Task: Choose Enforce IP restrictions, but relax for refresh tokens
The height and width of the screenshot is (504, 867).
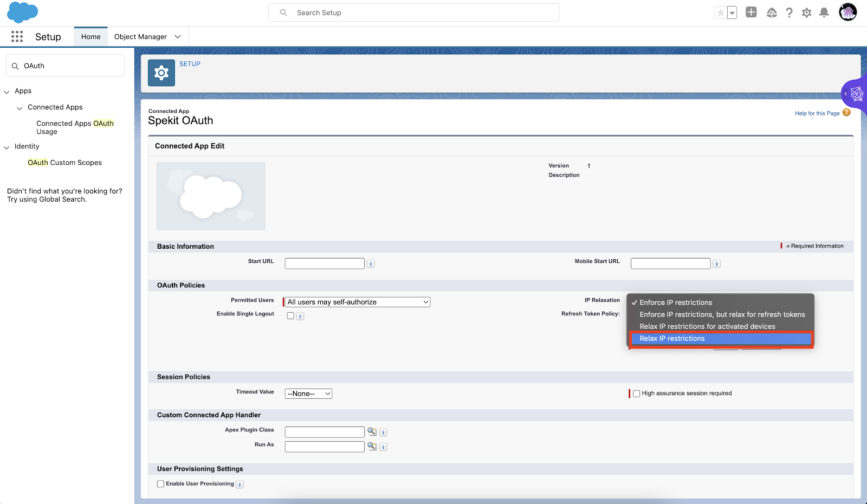Action: [721, 314]
